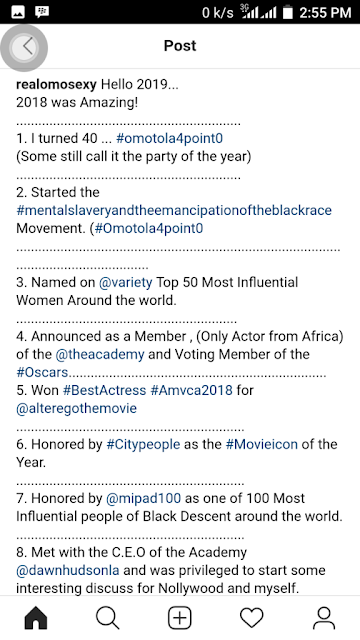Open the @theacademy mention

pyautogui.click(x=100, y=354)
